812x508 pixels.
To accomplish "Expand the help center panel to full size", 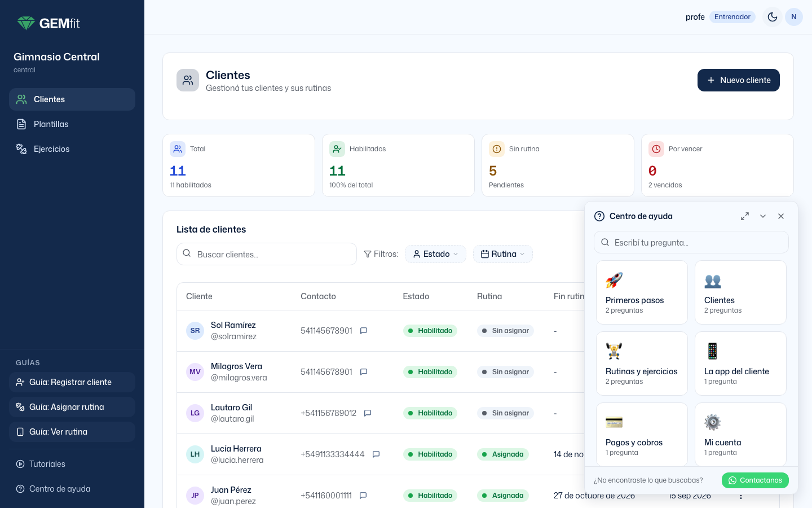I will pos(745,216).
